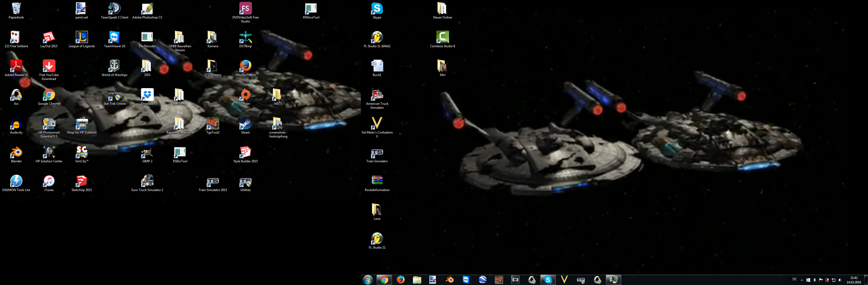The image size is (868, 285).
Task: Select the MSTS folder
Action: click(278, 97)
